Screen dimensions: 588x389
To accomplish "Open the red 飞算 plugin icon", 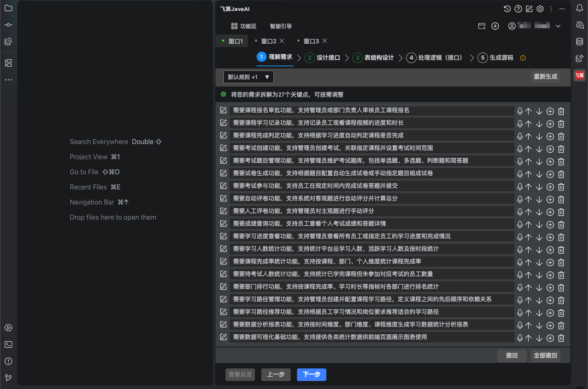I will (x=580, y=75).
